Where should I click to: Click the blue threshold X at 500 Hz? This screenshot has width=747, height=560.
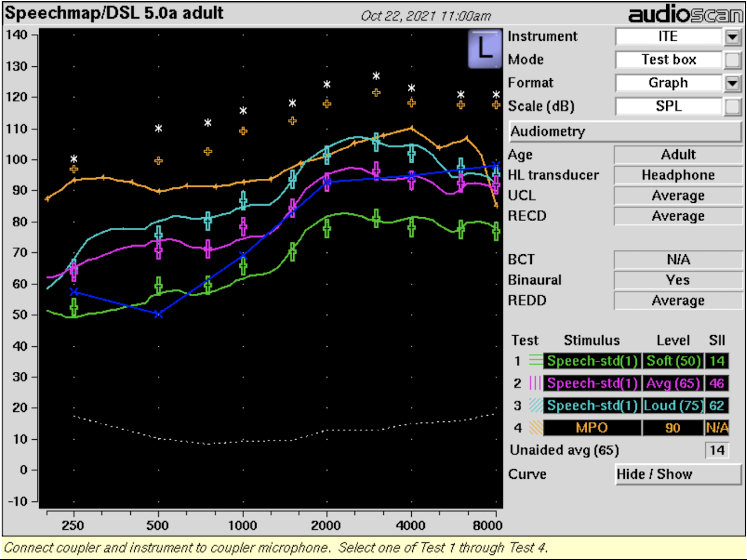(158, 314)
